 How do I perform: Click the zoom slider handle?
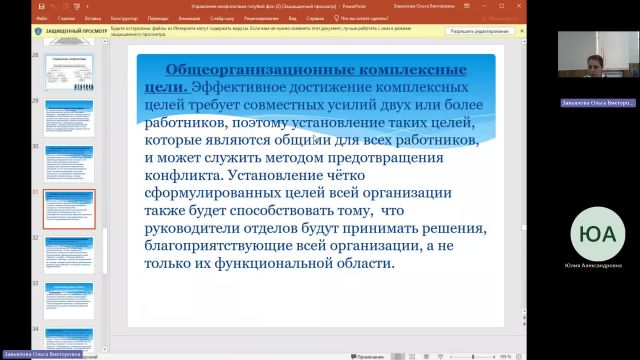(x=473, y=357)
